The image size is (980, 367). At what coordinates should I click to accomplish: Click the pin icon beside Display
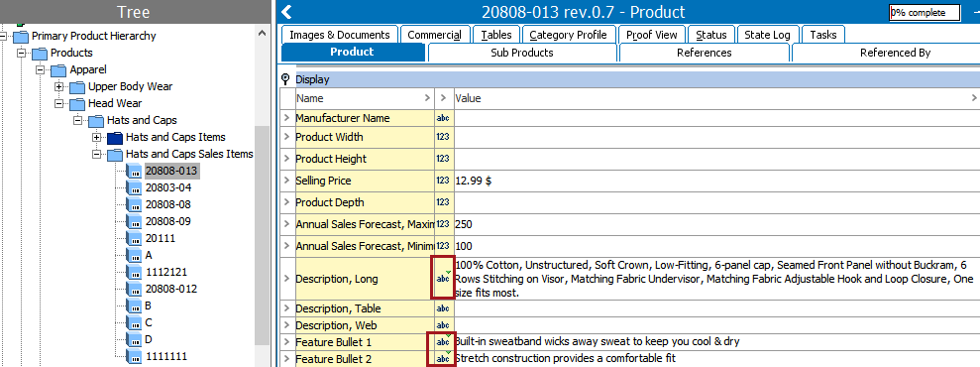(285, 79)
